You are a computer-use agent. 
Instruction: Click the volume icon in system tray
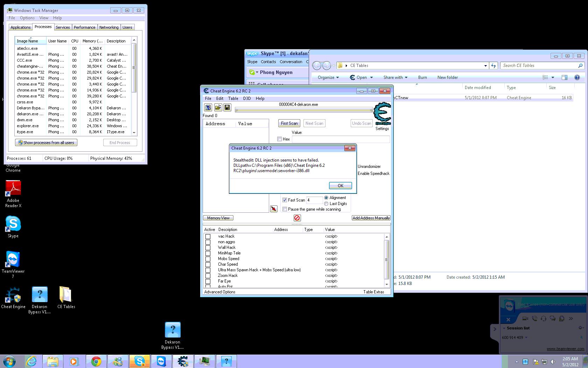coord(553,362)
